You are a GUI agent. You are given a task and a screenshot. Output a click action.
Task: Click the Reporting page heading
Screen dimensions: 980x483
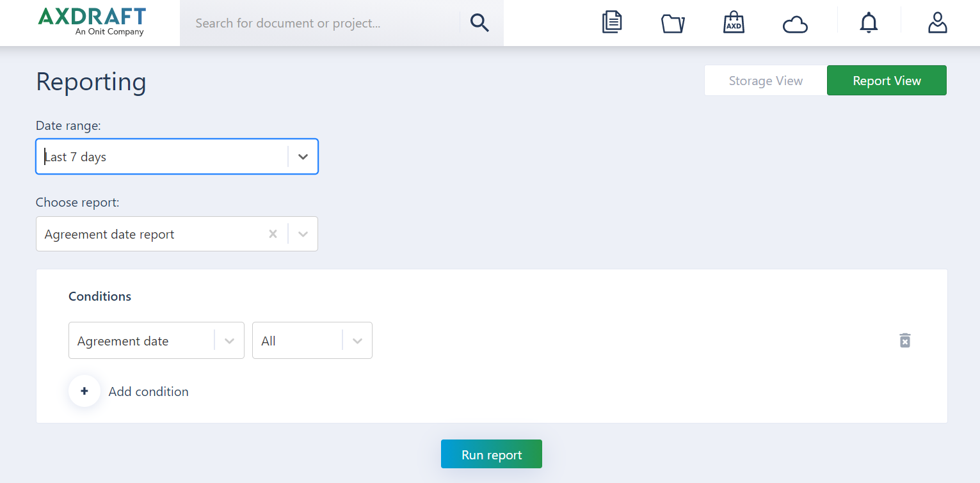(91, 82)
